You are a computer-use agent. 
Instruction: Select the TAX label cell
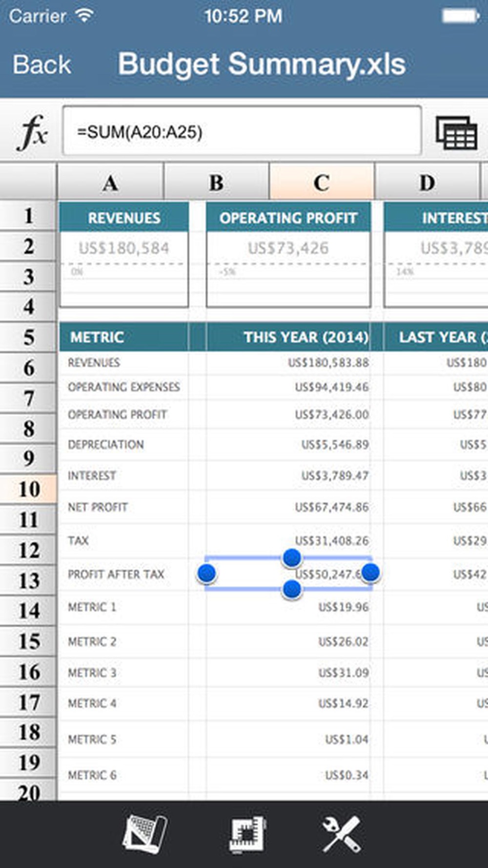(x=124, y=541)
